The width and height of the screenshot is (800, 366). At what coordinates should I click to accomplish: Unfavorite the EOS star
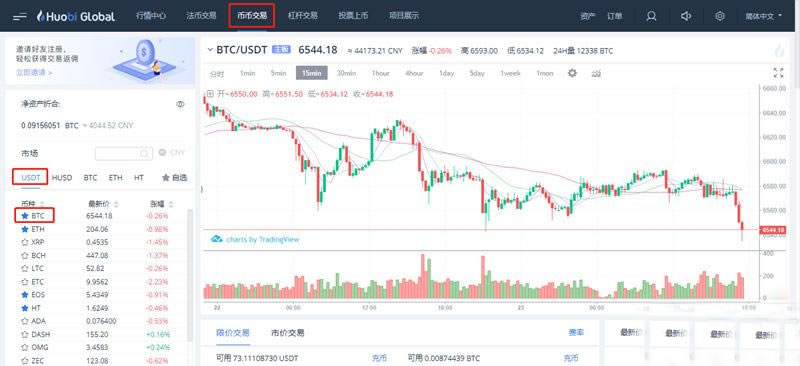[24, 295]
